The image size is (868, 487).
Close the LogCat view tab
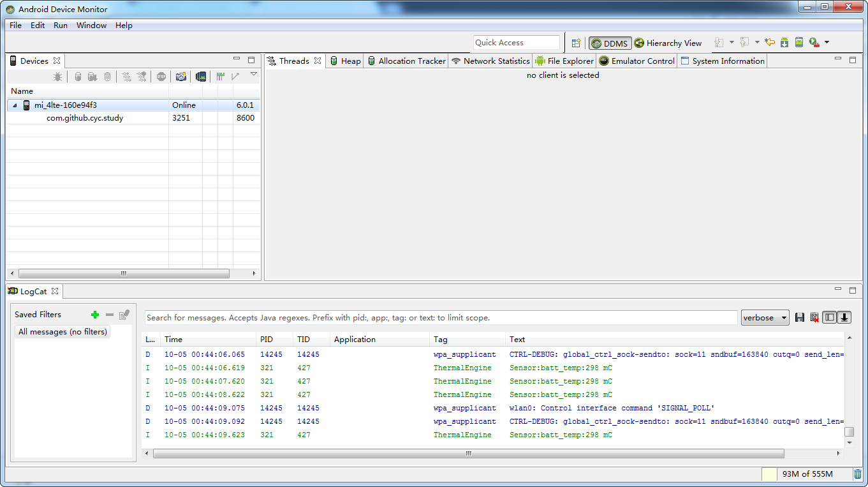click(55, 291)
